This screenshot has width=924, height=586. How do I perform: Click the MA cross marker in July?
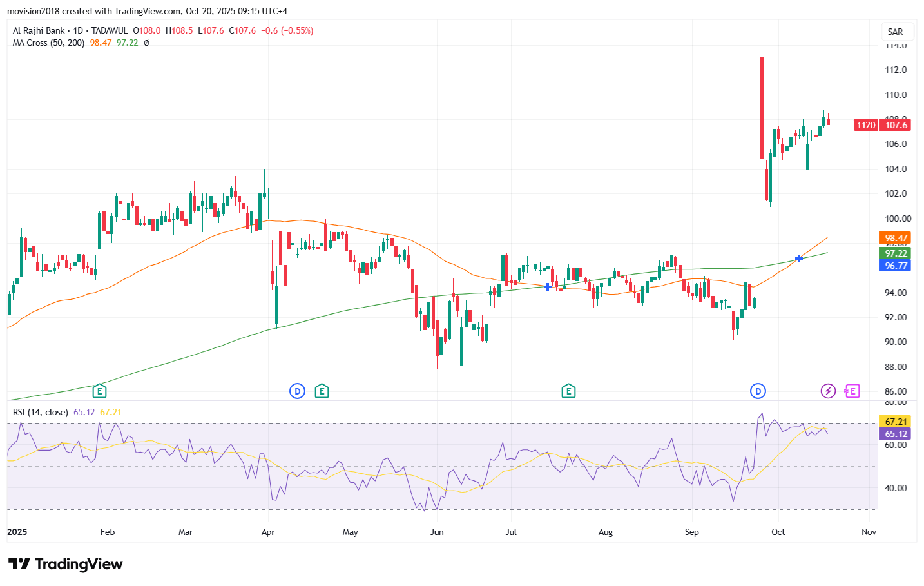click(548, 287)
